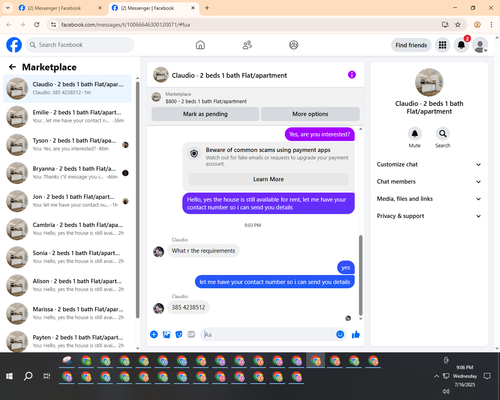Viewport: 500px width, 400px height.
Task: Open the Windows notification center icon
Action: click(487, 376)
